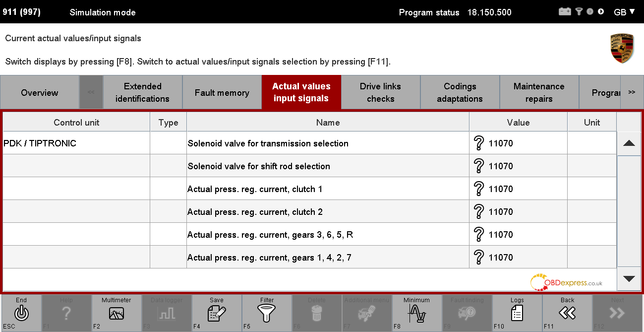The image size is (644, 332).
Task: Click the battery status icon in header
Action: [565, 11]
